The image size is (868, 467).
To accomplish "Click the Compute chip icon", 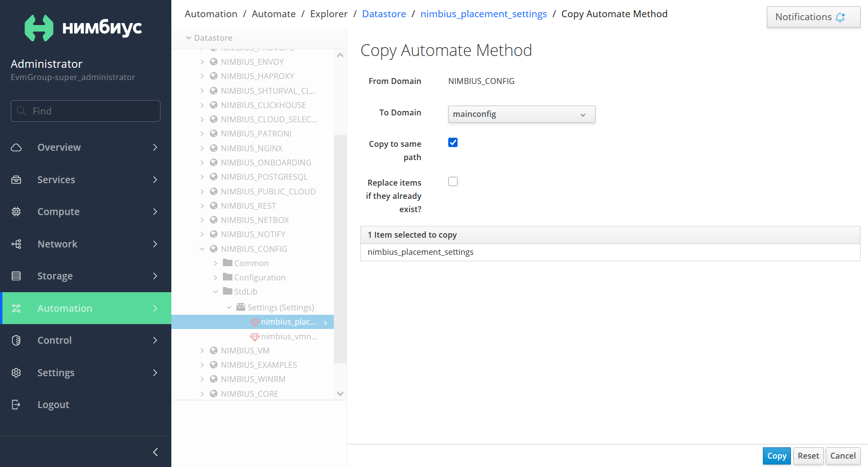I will 16,212.
